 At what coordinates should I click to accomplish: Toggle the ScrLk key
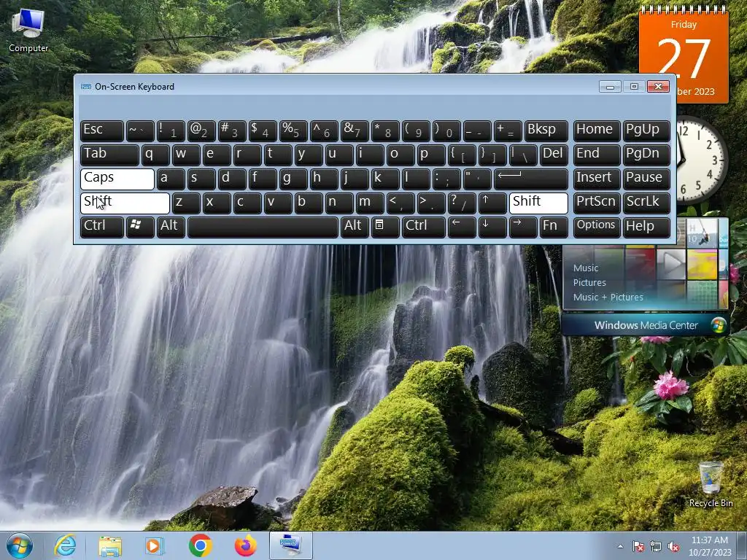(x=646, y=203)
